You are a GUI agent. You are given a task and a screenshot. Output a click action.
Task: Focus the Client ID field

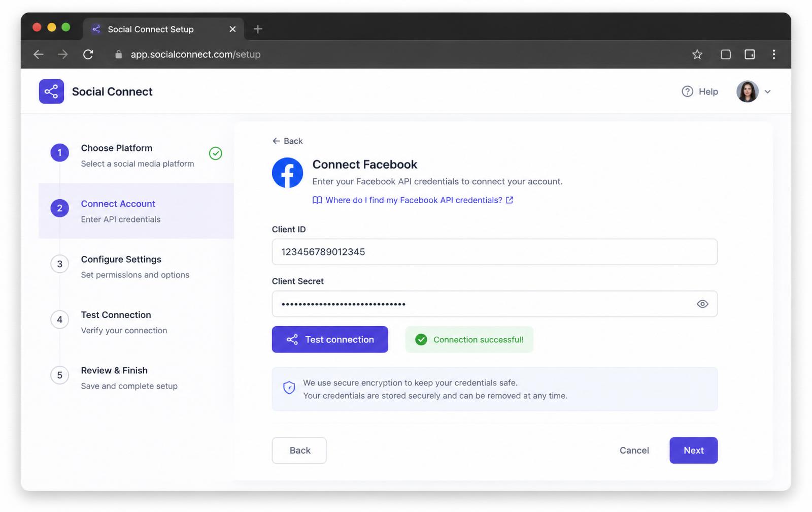click(495, 252)
